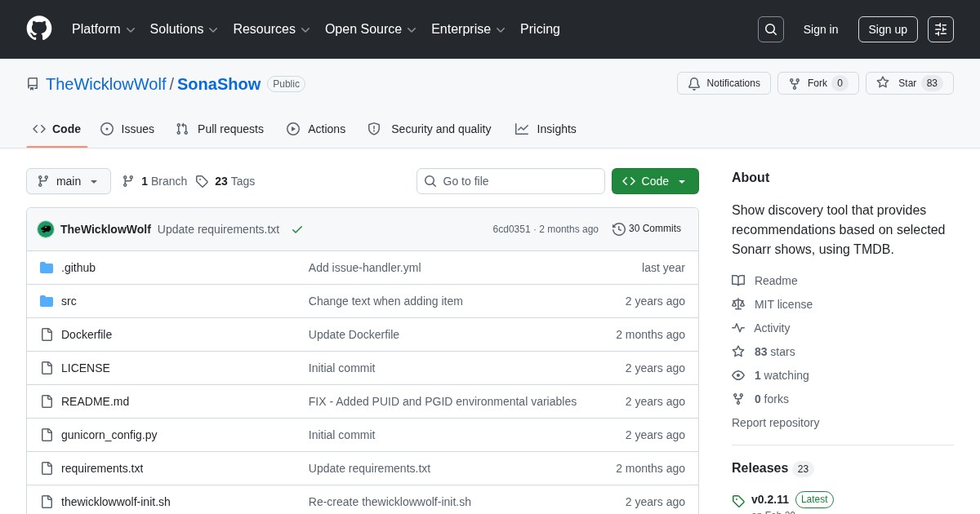Viewport: 980px width, 514px height.
Task: Click the GitHub logo icon
Action: (39, 29)
